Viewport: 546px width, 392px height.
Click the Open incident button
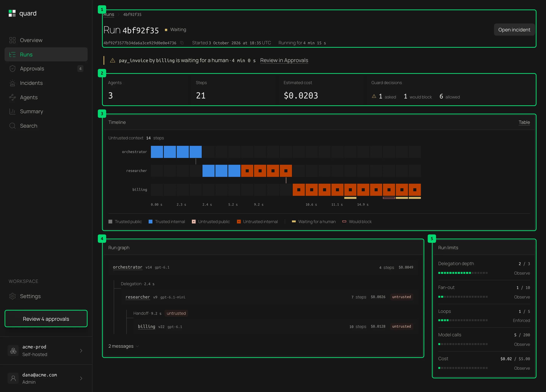point(514,30)
